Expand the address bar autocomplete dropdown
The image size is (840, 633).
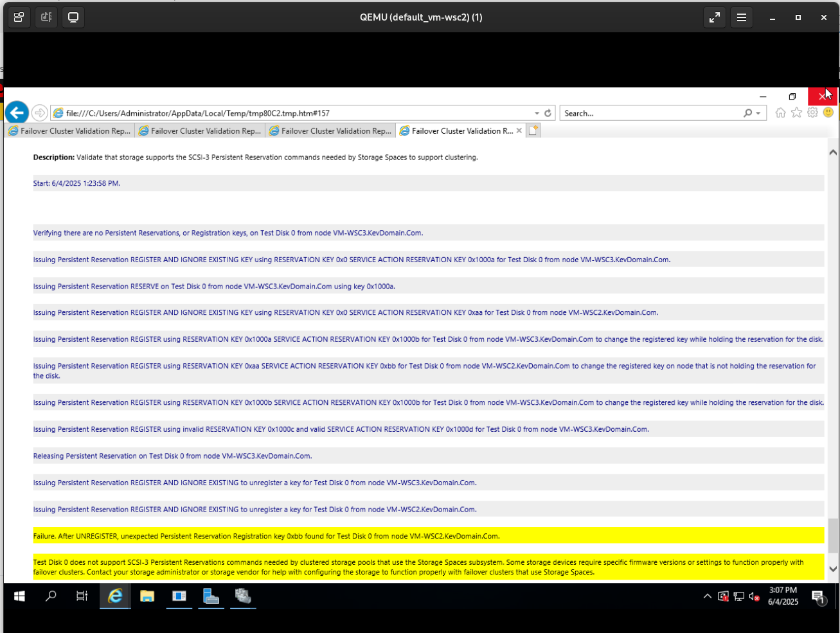click(x=537, y=113)
